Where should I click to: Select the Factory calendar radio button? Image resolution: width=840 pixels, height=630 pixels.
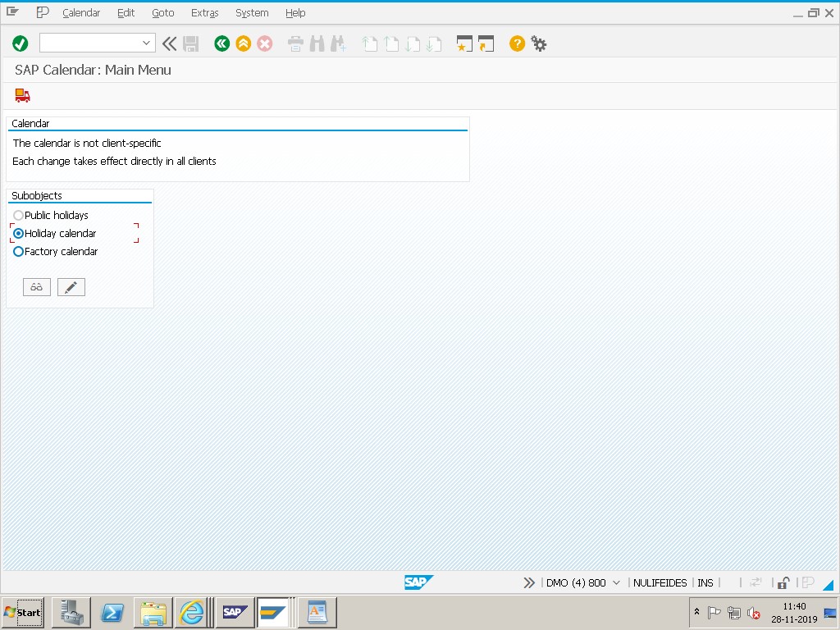[x=18, y=251]
